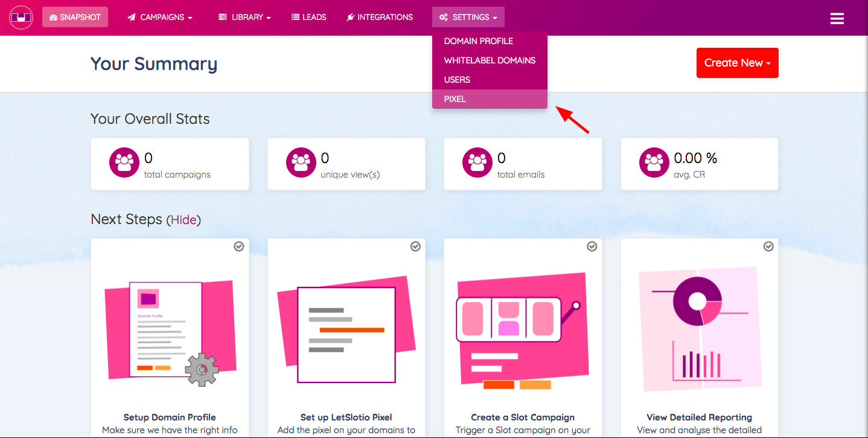The width and height of the screenshot is (868, 438).
Task: Collapse the Settings dropdown menu
Action: click(x=468, y=18)
